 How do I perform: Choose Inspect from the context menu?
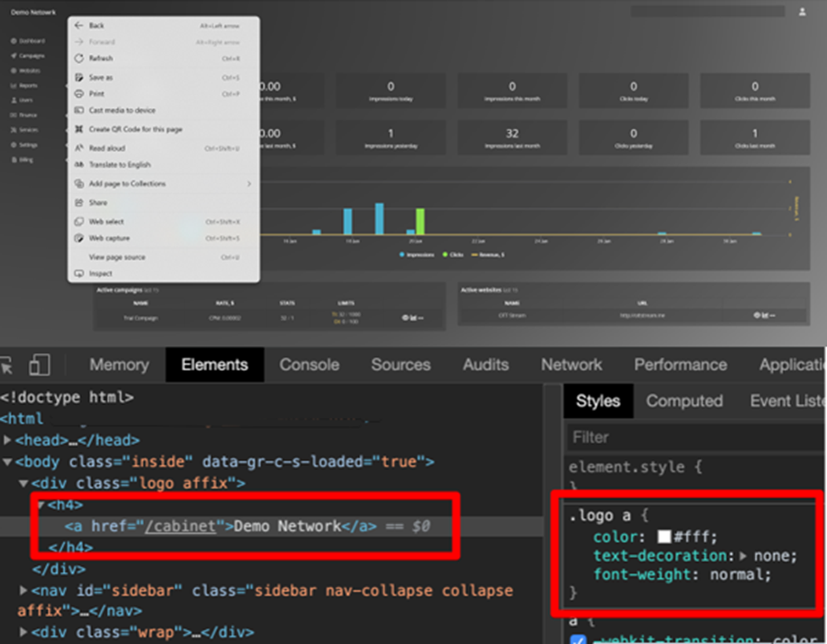click(x=164, y=274)
